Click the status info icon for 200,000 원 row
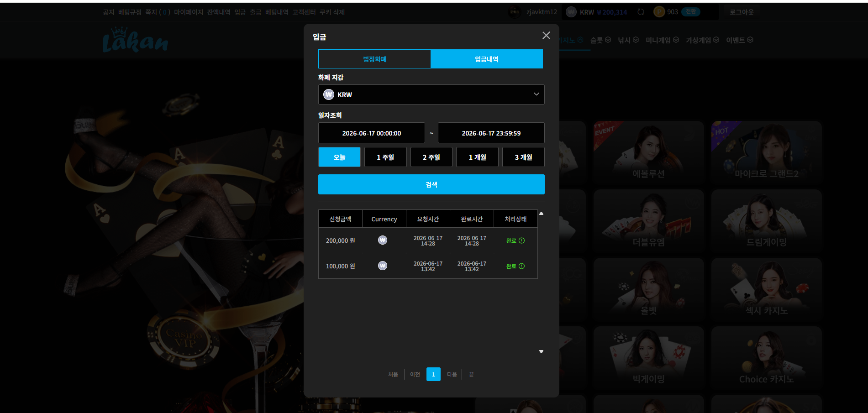The width and height of the screenshot is (868, 413). point(522,240)
